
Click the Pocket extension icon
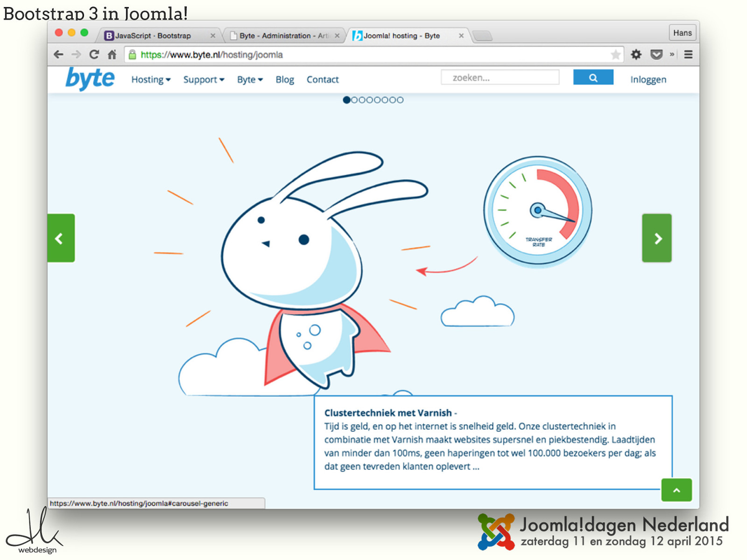coord(656,55)
